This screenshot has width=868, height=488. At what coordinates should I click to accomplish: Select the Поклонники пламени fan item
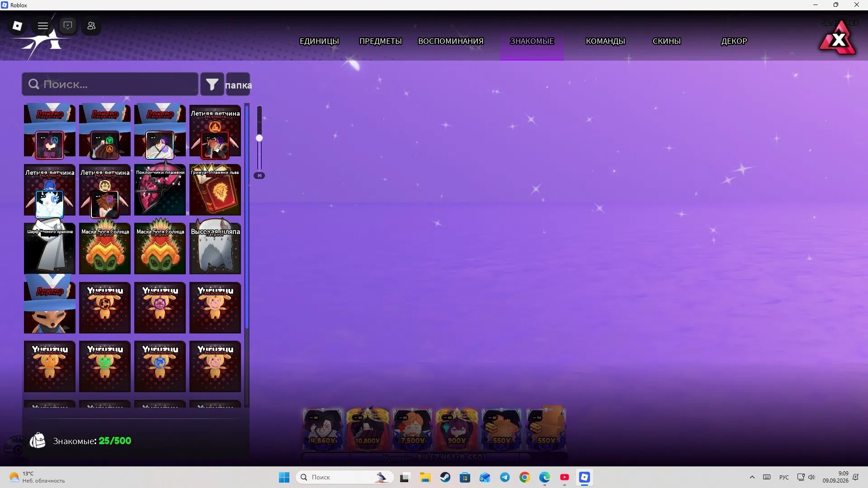(160, 190)
